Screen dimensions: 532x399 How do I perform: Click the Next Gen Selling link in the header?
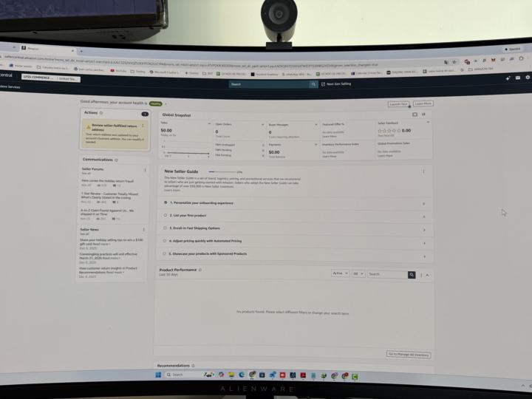click(336, 83)
